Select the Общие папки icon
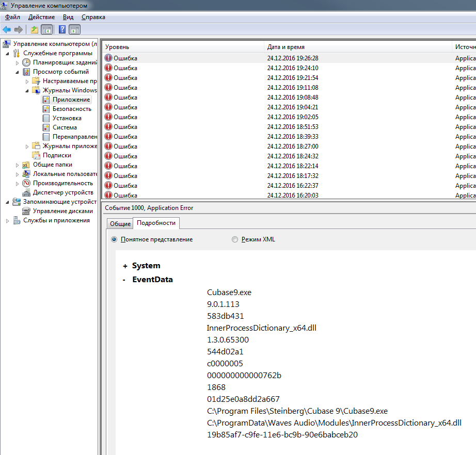The image size is (476, 455). (x=26, y=165)
